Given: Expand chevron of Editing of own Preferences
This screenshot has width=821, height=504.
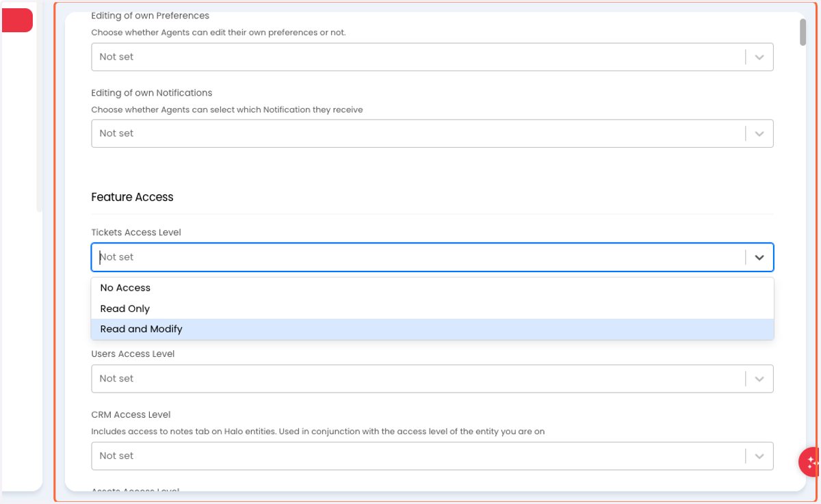Looking at the screenshot, I should [x=759, y=57].
